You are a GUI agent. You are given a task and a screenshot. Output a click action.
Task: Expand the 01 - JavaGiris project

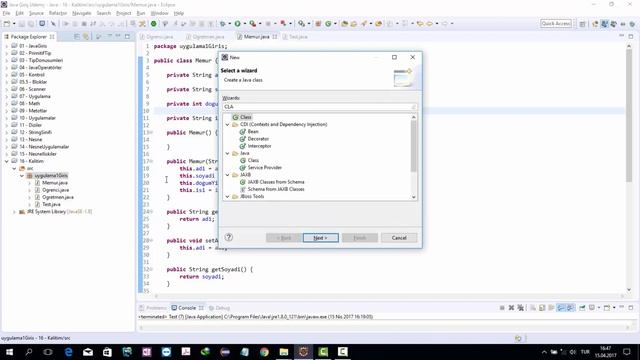coord(7,46)
